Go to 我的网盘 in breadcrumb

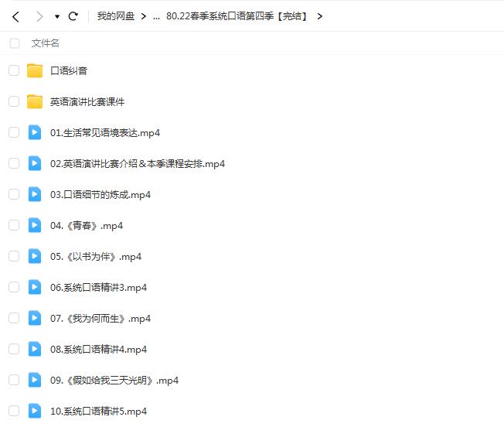[115, 16]
